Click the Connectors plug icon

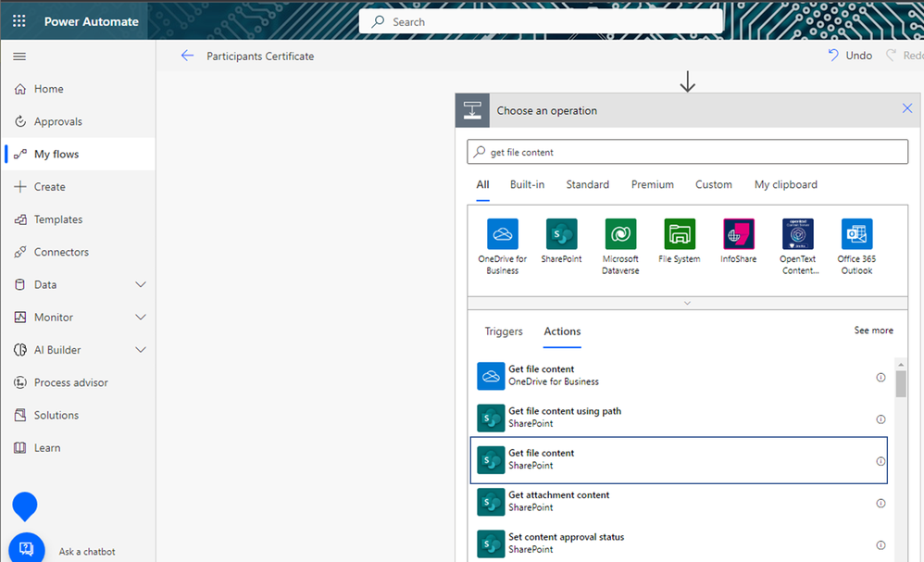[20, 252]
